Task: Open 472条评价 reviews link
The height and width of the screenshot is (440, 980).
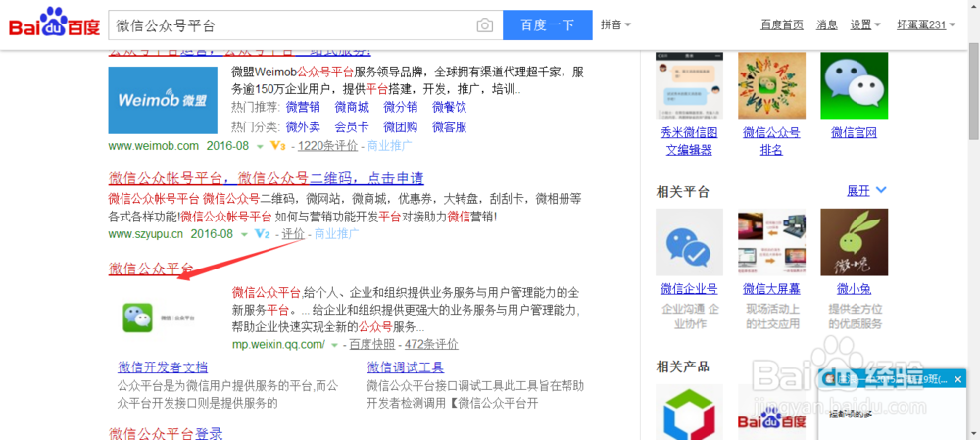Action: 431,344
